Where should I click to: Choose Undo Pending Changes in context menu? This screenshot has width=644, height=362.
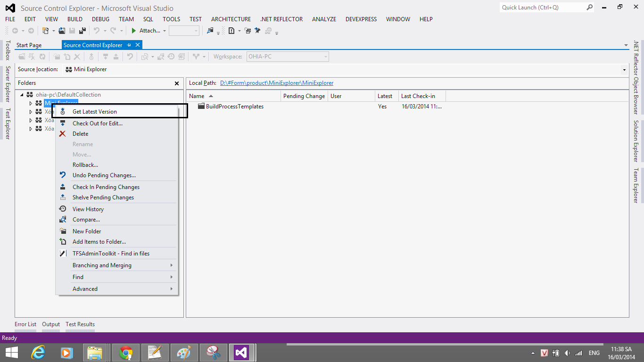(x=117, y=175)
